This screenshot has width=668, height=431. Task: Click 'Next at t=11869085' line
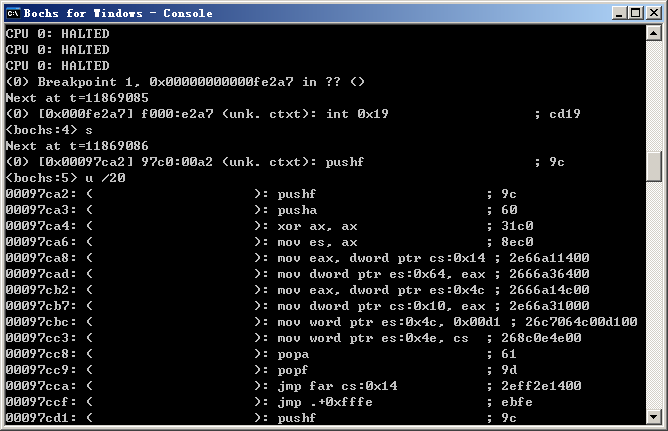[x=77, y=98]
